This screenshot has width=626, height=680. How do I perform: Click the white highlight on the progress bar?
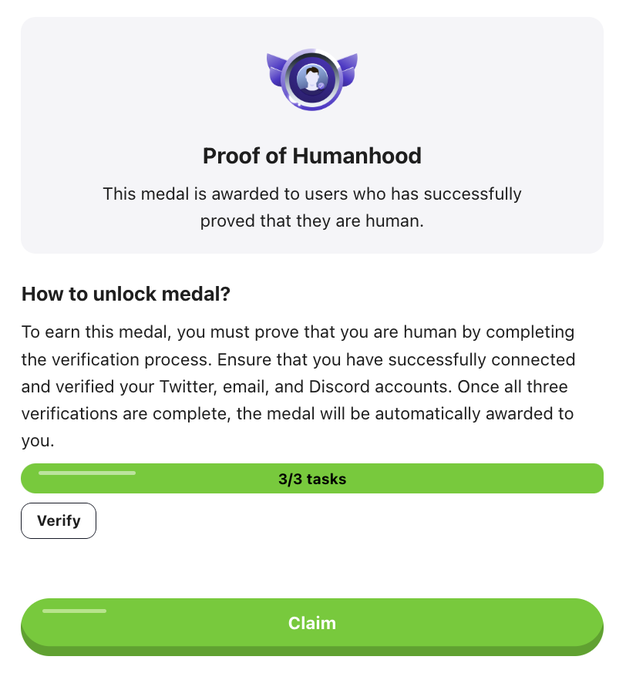[87, 472]
